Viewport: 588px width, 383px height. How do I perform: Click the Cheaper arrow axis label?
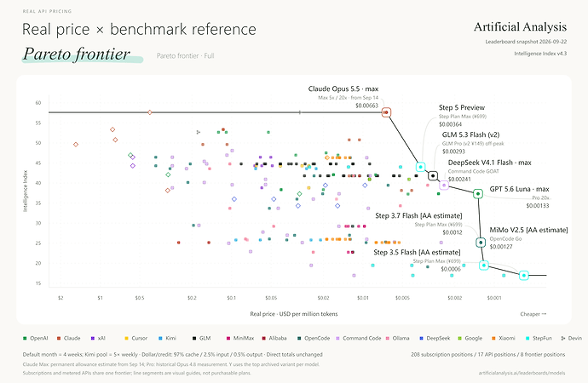click(x=533, y=314)
